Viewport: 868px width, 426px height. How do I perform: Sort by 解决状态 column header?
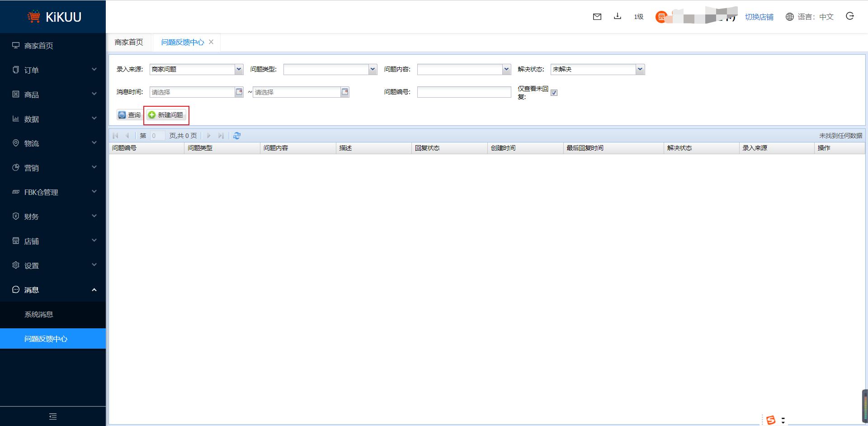(x=702, y=148)
